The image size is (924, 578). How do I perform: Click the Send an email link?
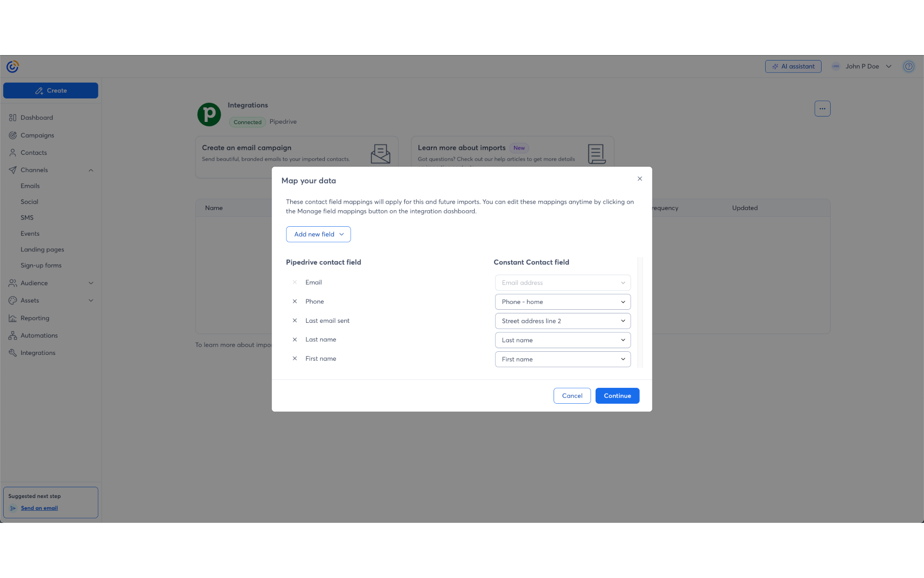pos(39,508)
